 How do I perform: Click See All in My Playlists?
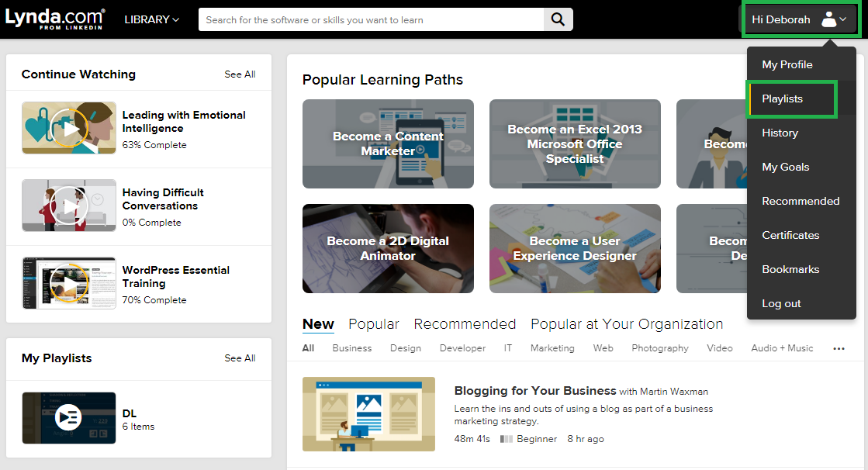240,358
